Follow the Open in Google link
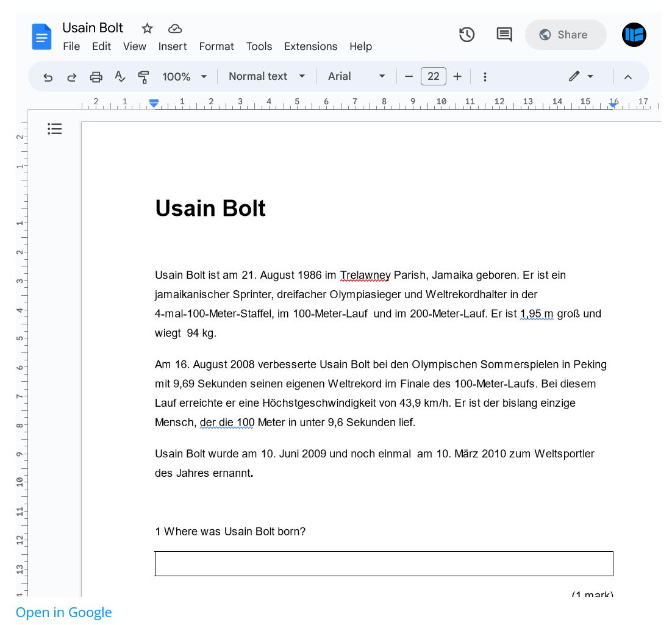The image size is (672, 625). [x=64, y=612]
